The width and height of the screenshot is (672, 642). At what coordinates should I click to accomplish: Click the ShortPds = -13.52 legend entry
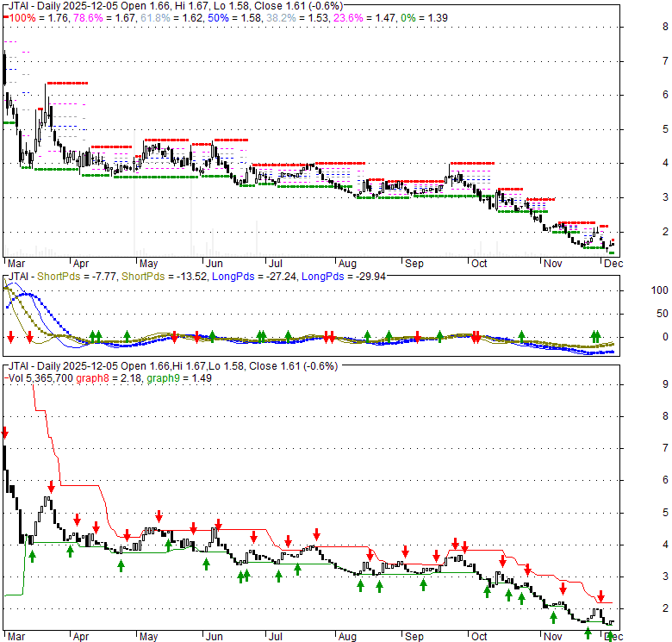165,277
